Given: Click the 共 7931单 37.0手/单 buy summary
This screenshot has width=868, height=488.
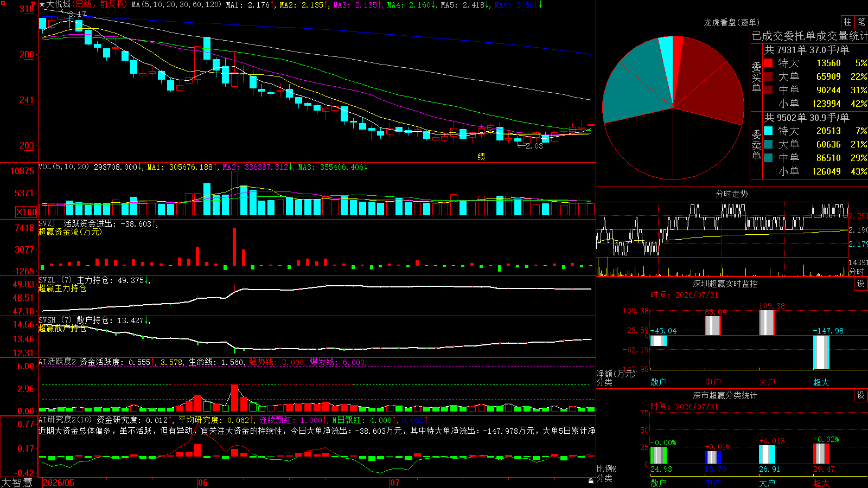Looking at the screenshot, I should tap(807, 50).
